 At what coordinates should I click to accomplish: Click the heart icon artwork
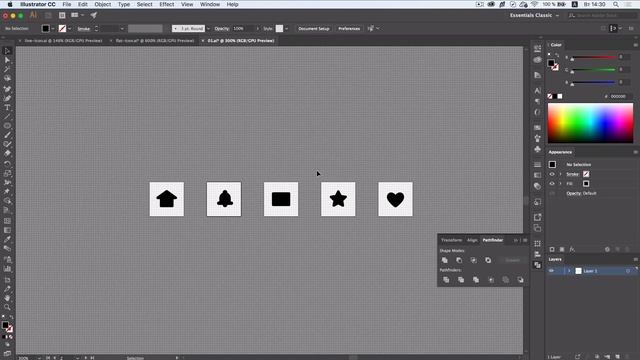(395, 200)
